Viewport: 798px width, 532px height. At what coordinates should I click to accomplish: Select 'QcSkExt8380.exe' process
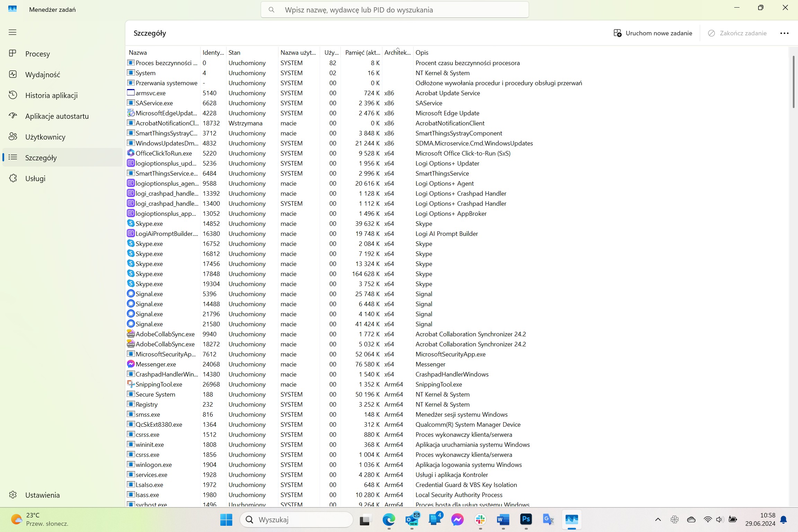457,424
